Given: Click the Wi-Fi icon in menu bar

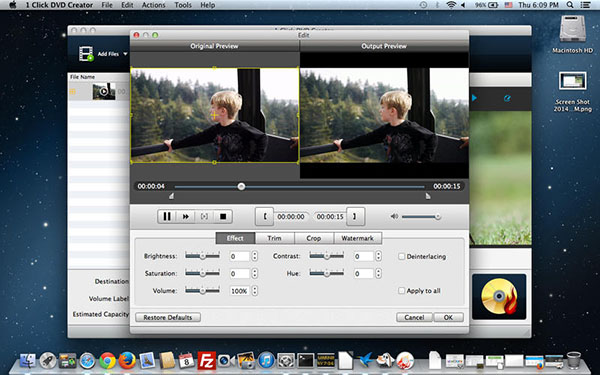Looking at the screenshot, I should (x=452, y=5).
